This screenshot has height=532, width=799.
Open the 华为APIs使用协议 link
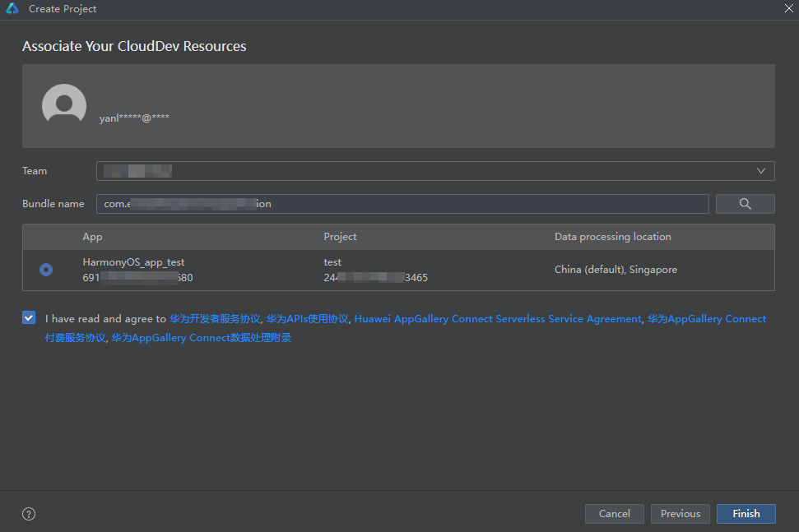coord(308,319)
